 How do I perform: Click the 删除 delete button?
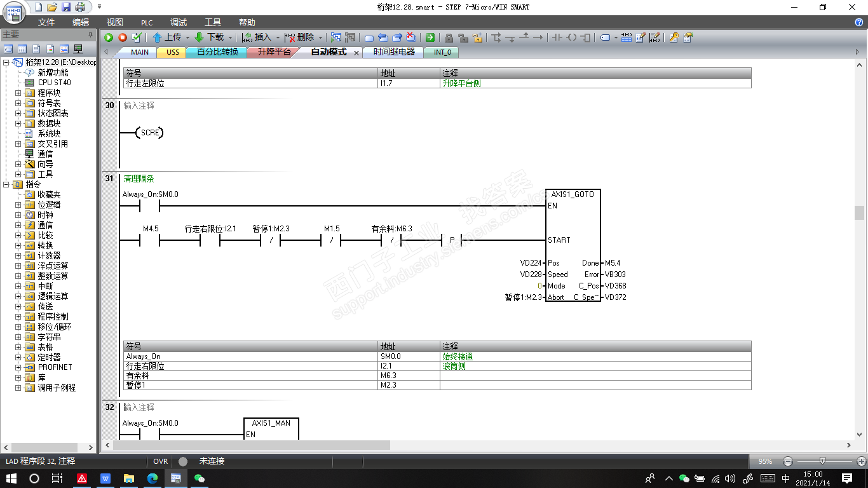(299, 37)
